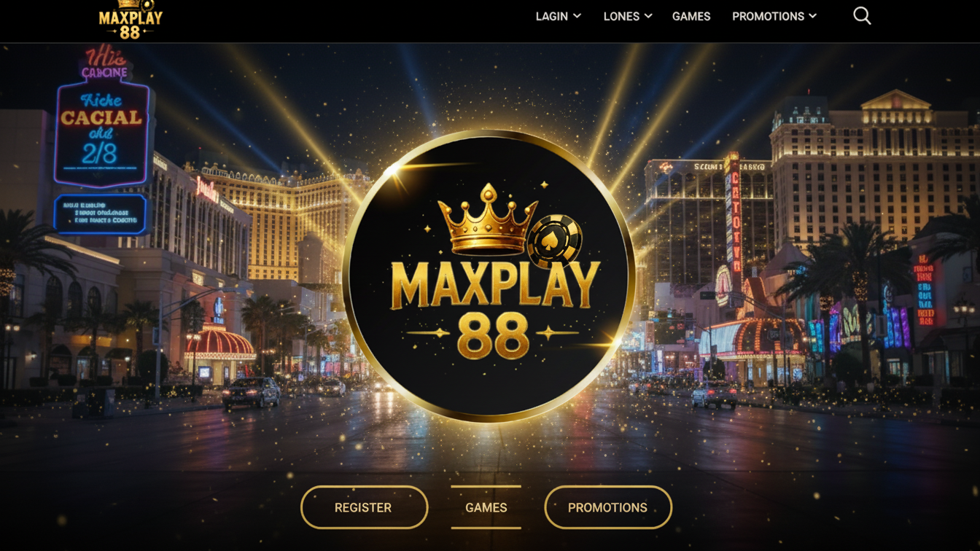Expand the PROMOTIONS menu chevron
980x551 pixels.
point(812,16)
